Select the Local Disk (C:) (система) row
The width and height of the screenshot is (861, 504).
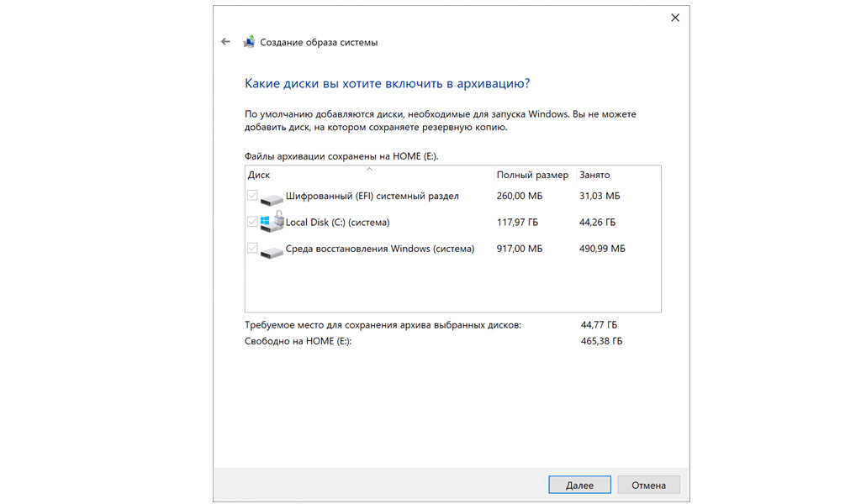452,222
